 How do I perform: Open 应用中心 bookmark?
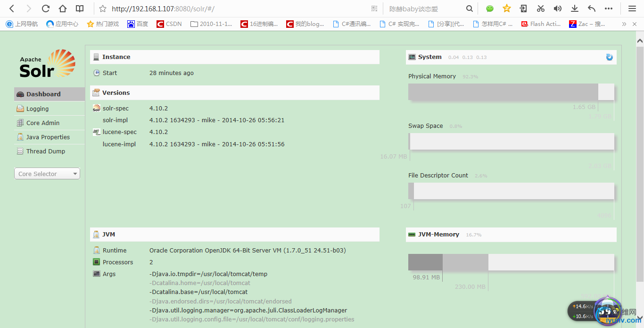(x=62, y=24)
